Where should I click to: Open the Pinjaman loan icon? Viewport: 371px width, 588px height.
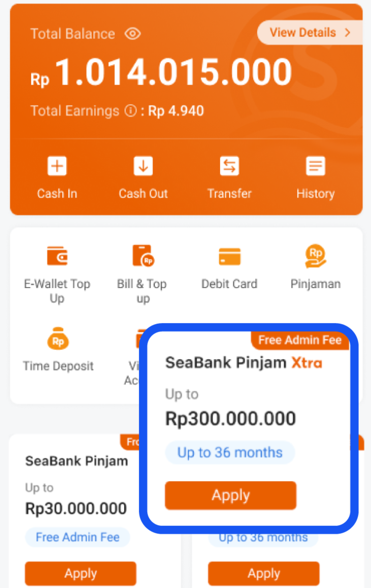click(315, 256)
